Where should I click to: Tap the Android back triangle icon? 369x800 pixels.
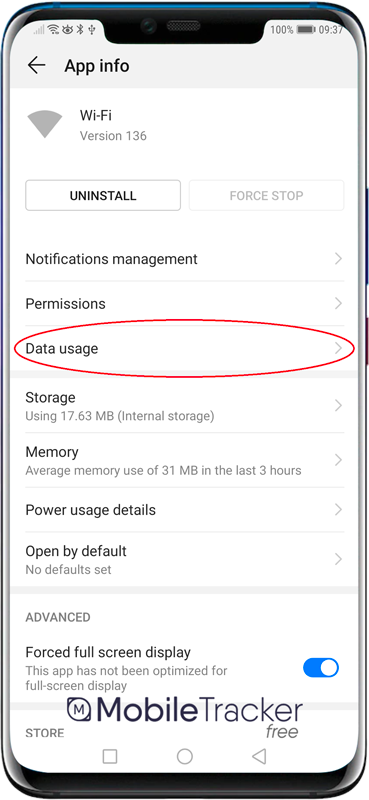(259, 756)
